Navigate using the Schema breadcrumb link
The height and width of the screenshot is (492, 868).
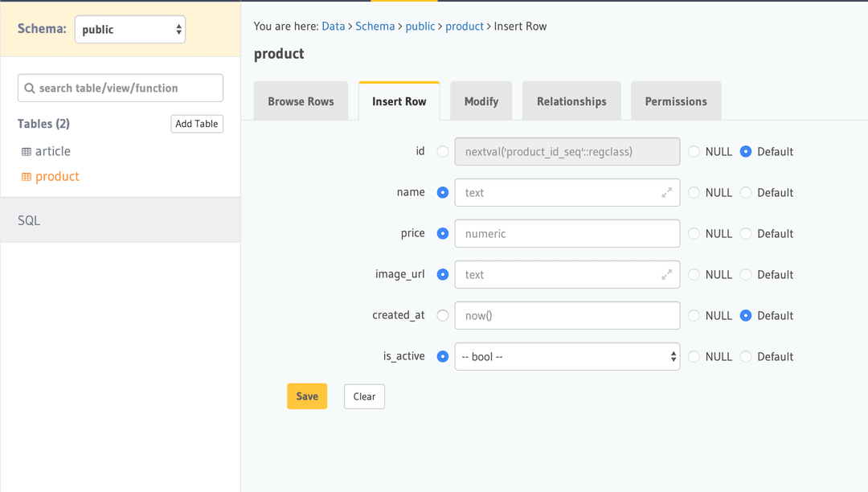pos(375,26)
